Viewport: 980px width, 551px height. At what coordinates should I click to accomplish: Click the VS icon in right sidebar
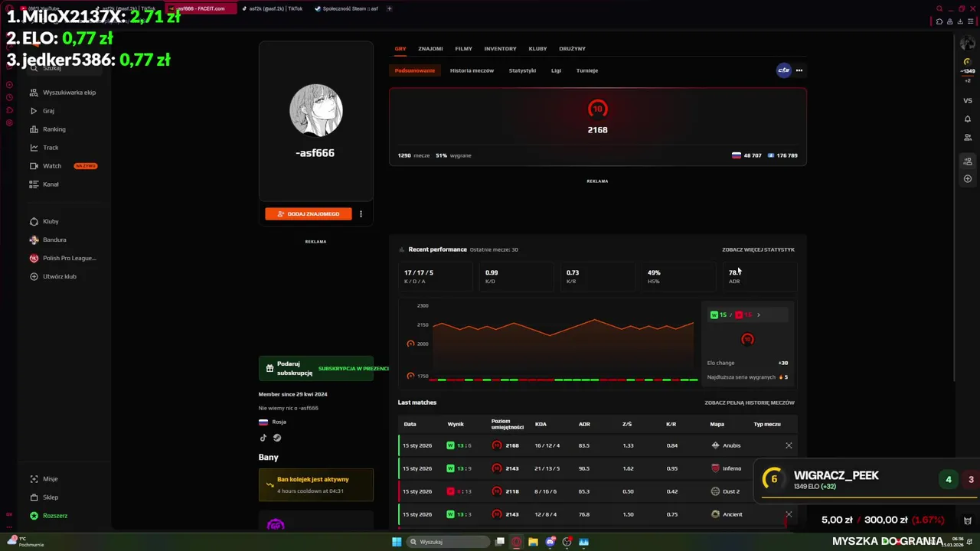968,100
